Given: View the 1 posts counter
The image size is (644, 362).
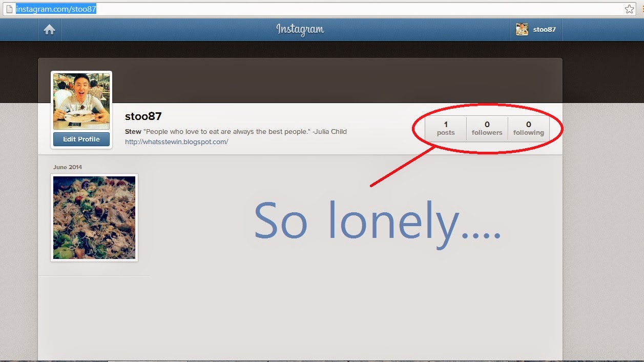Looking at the screenshot, I should pos(446,128).
